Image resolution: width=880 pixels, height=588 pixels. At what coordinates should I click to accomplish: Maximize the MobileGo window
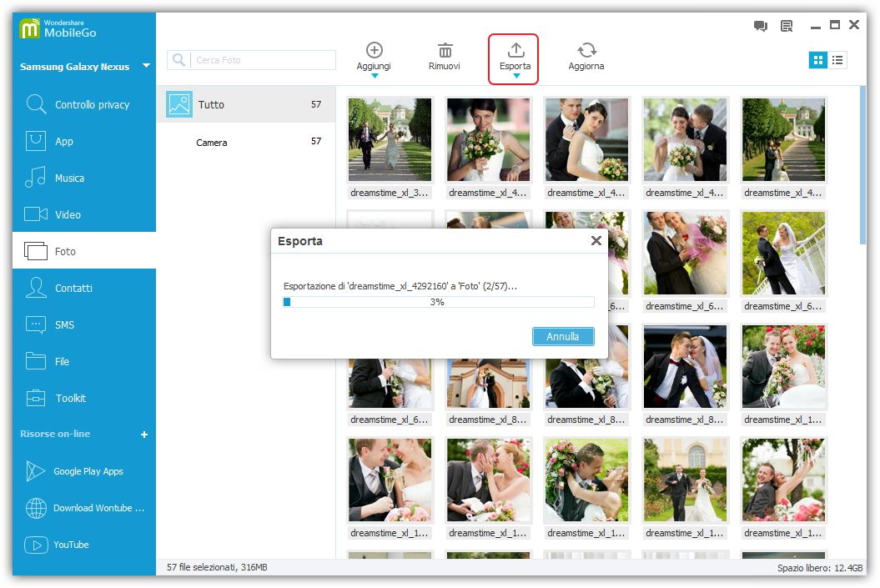[x=835, y=25]
